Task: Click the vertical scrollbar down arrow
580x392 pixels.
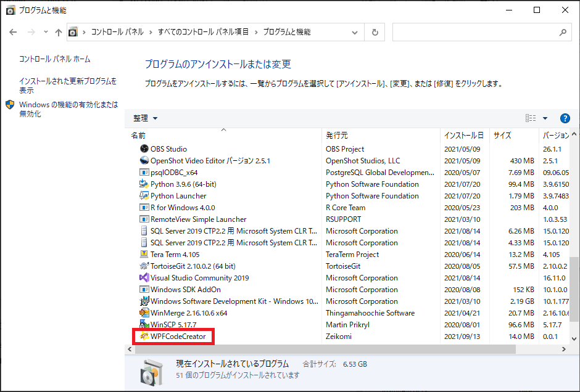Action: (x=574, y=338)
